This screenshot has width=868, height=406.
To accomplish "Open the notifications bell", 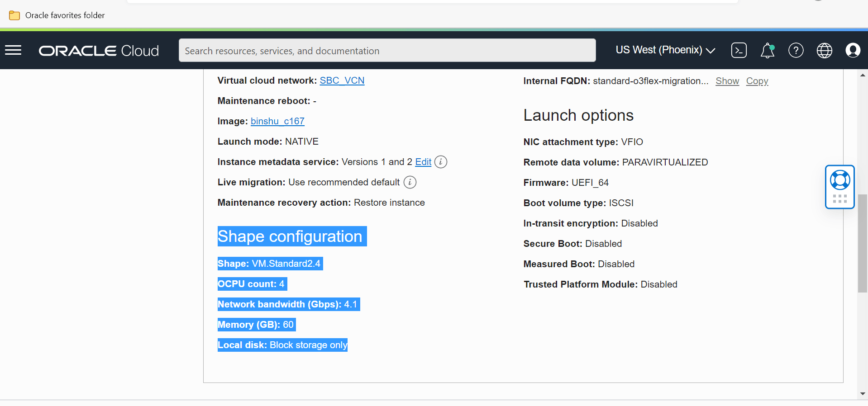I will [768, 50].
